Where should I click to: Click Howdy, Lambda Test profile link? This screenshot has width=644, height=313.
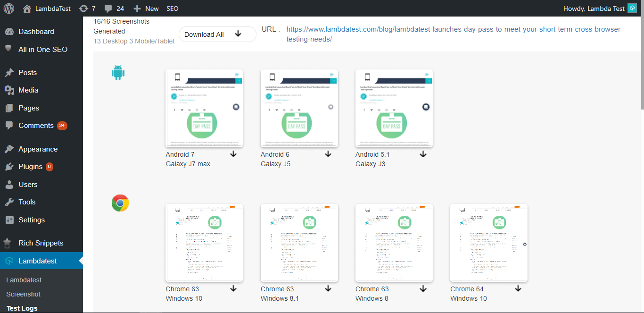[593, 8]
